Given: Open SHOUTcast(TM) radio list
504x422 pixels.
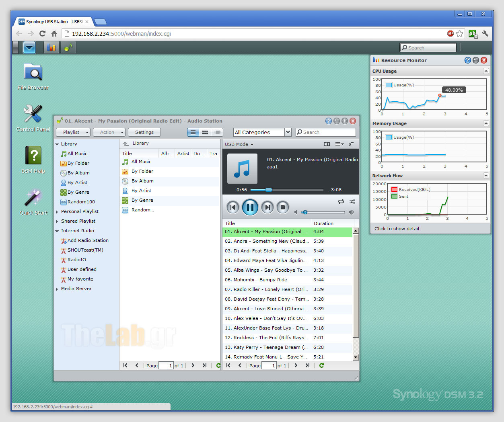Looking at the screenshot, I should (x=82, y=250).
